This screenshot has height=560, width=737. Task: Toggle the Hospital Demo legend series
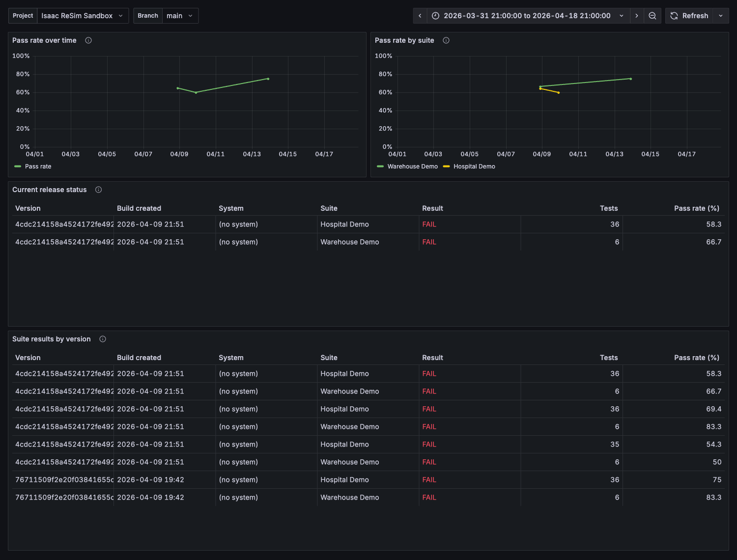point(474,167)
